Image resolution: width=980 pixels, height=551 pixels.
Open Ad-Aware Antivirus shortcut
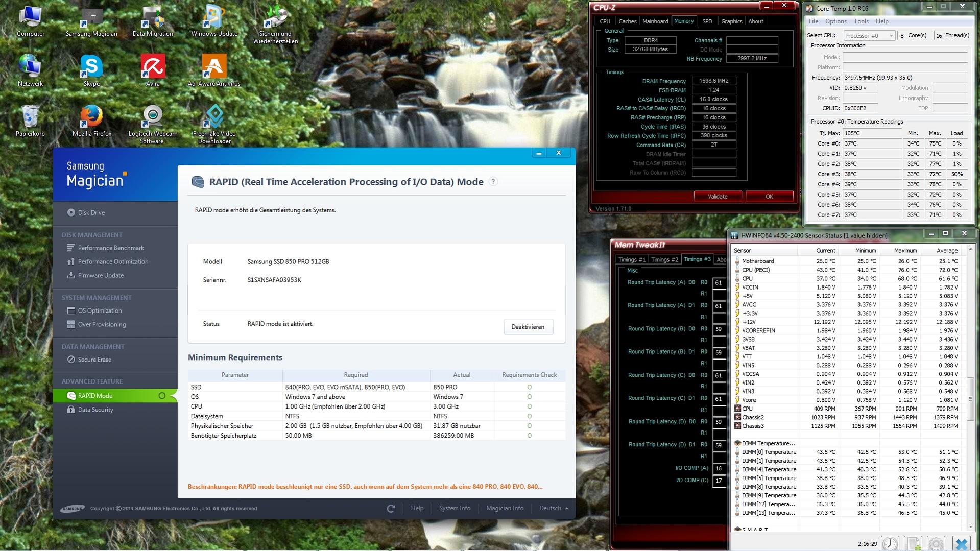click(x=214, y=70)
